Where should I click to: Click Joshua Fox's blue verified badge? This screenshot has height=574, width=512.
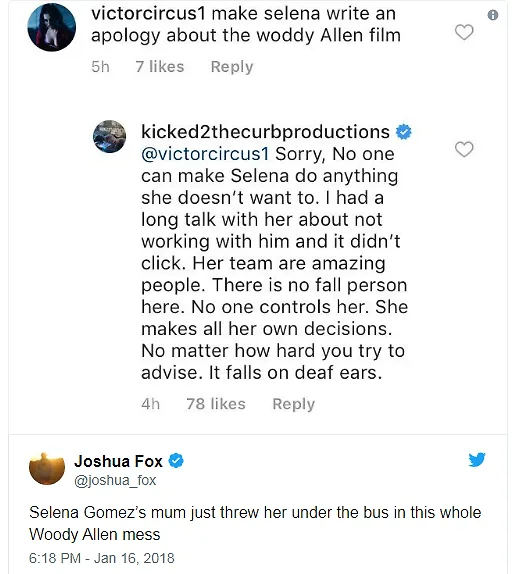pyautogui.click(x=176, y=461)
